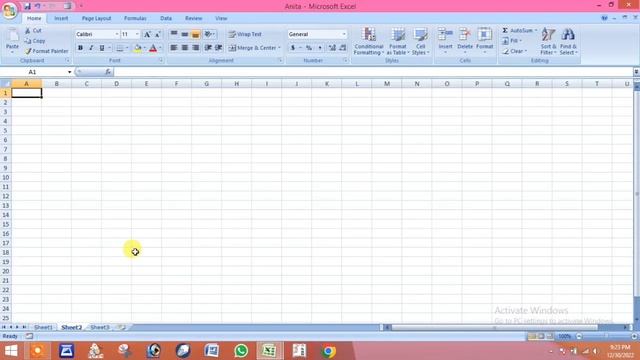Open Format as Table gallery
The width and height of the screenshot is (640, 360).
point(398,41)
